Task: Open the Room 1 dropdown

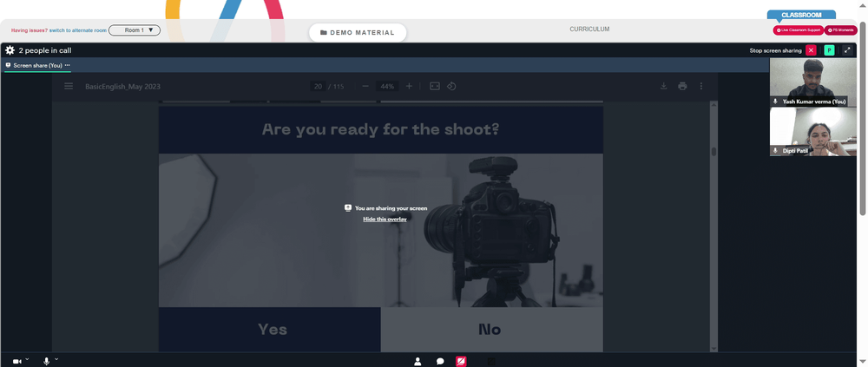Action: point(135,30)
